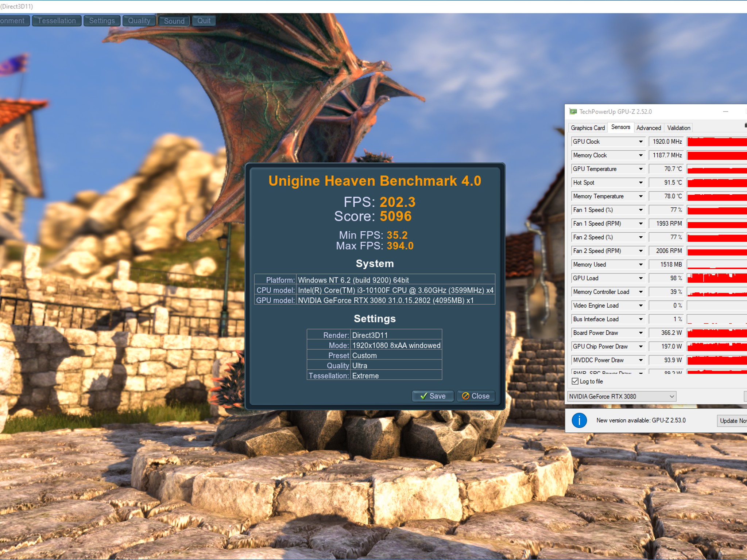The height and width of the screenshot is (560, 747).
Task: Click the Platform Windows NT 6.2 cell
Action: click(x=396, y=280)
